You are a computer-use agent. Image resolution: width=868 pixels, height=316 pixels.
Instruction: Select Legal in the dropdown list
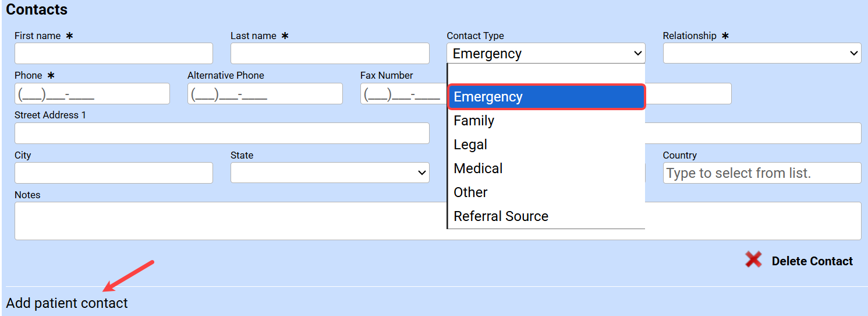click(546, 145)
